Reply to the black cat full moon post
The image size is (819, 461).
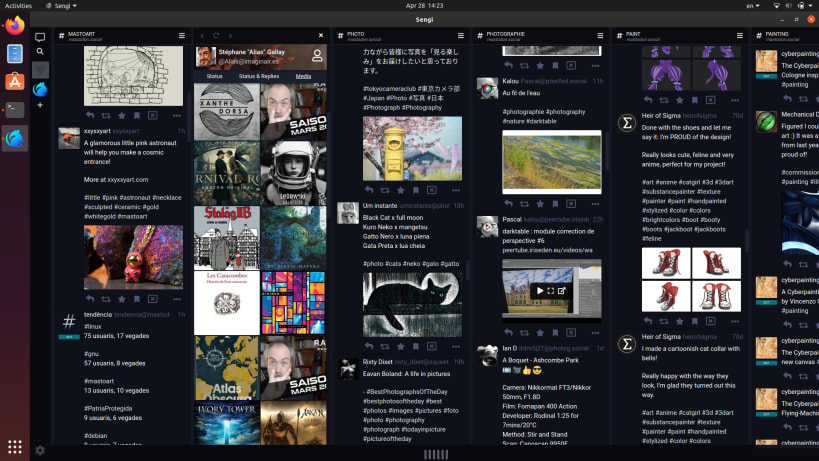pyautogui.click(x=369, y=346)
